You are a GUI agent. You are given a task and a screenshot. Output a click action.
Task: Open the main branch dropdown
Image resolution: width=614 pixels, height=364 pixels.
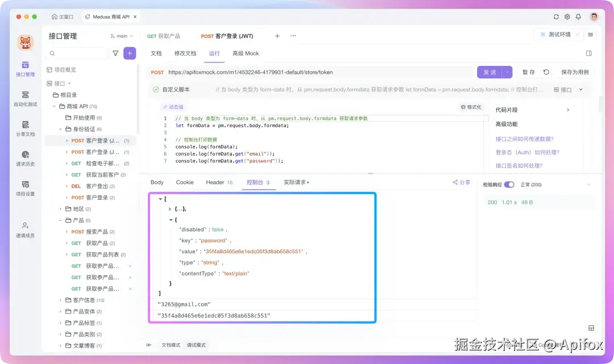coord(122,36)
